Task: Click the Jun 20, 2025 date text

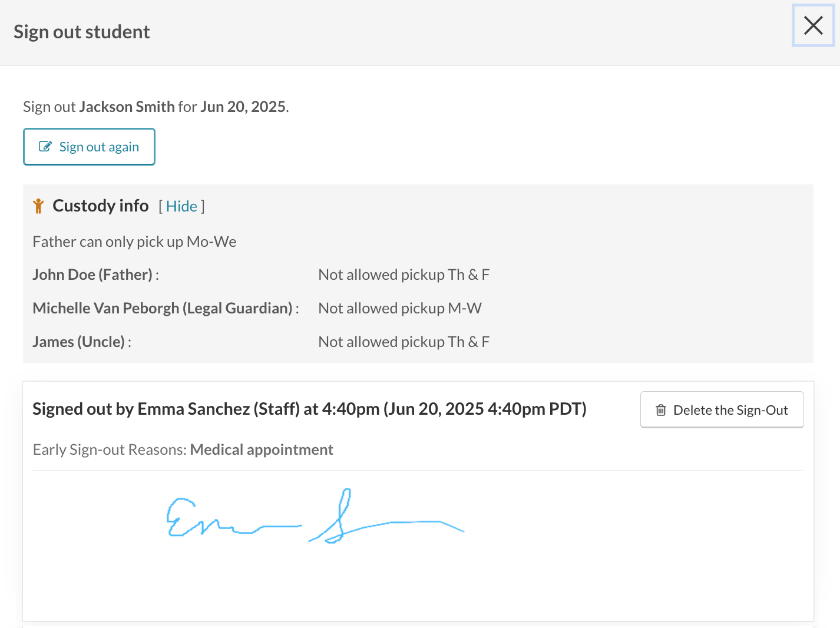Action: click(x=243, y=107)
